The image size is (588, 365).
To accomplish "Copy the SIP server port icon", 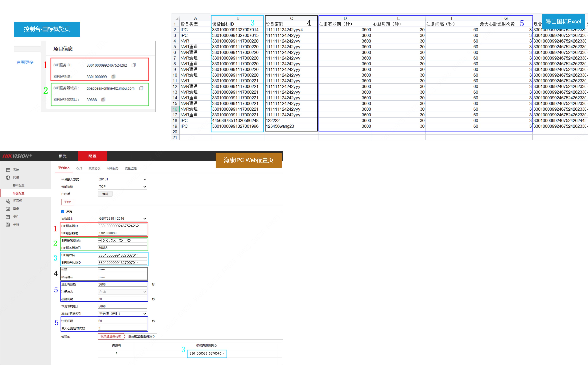I will pos(103,99).
